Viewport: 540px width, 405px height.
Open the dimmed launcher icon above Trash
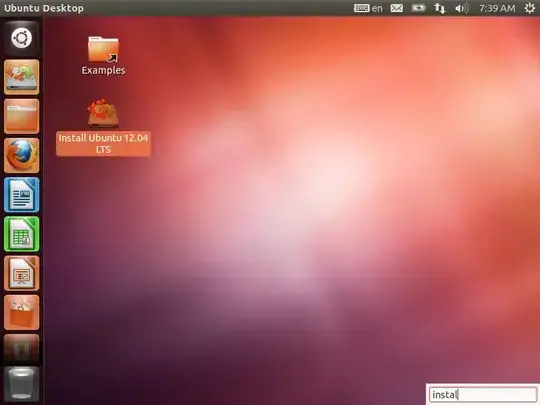tap(21, 349)
